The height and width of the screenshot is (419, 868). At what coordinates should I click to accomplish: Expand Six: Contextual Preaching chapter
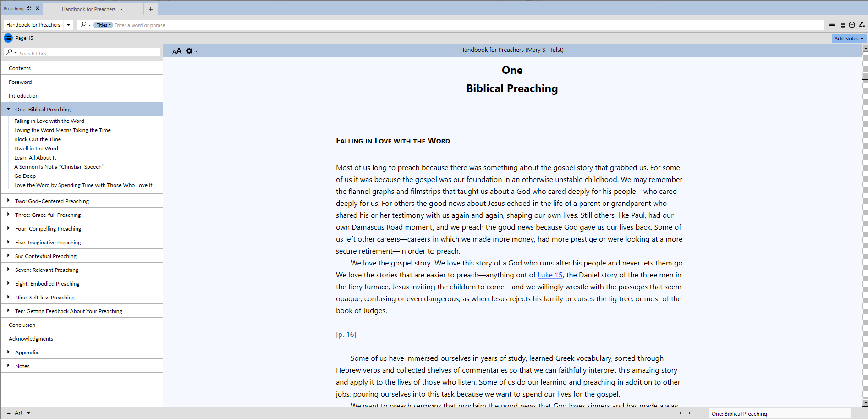8,256
